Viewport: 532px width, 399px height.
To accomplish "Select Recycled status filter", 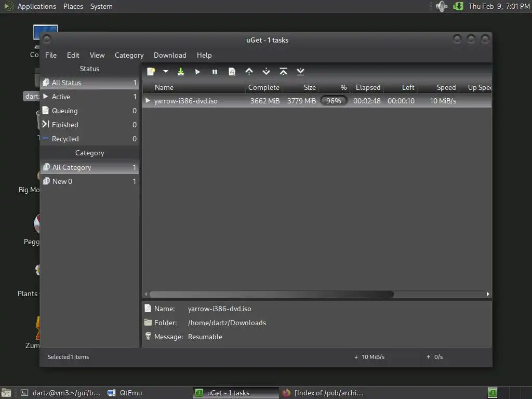I will click(89, 139).
